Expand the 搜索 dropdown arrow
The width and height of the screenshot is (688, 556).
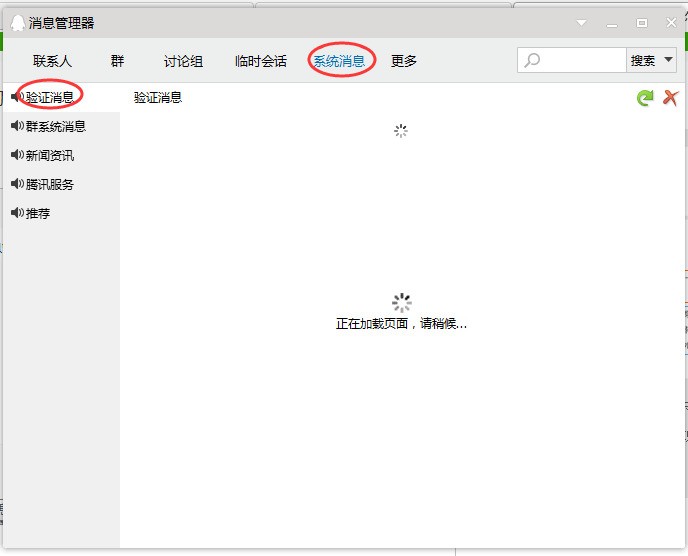click(x=669, y=60)
